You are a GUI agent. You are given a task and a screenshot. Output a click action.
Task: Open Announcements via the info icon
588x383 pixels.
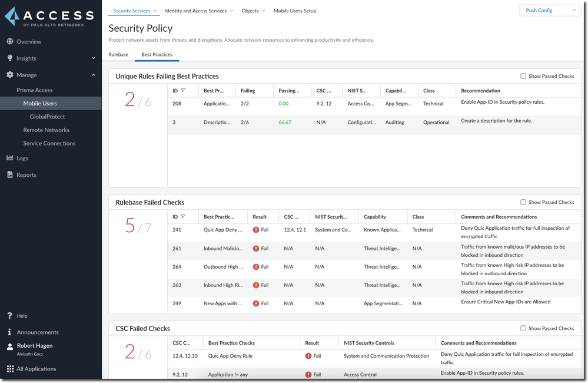pos(10,332)
